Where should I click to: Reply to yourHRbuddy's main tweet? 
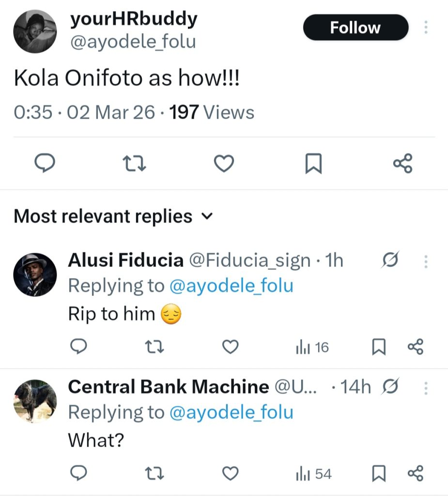pos(46,164)
